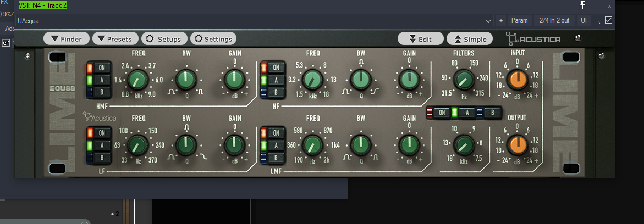Click the LF GAIN knob
The width and height of the screenshot is (644, 224).
(234, 145)
